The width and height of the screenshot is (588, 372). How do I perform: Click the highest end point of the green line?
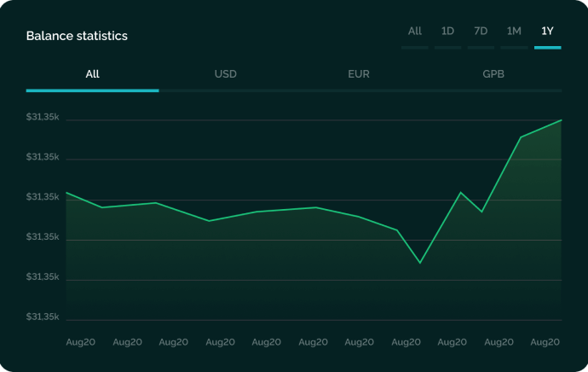(x=561, y=120)
